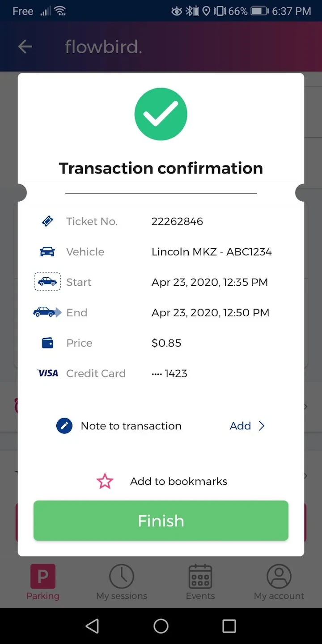Switch to the Parking tab
The width and height of the screenshot is (322, 644).
(x=43, y=582)
